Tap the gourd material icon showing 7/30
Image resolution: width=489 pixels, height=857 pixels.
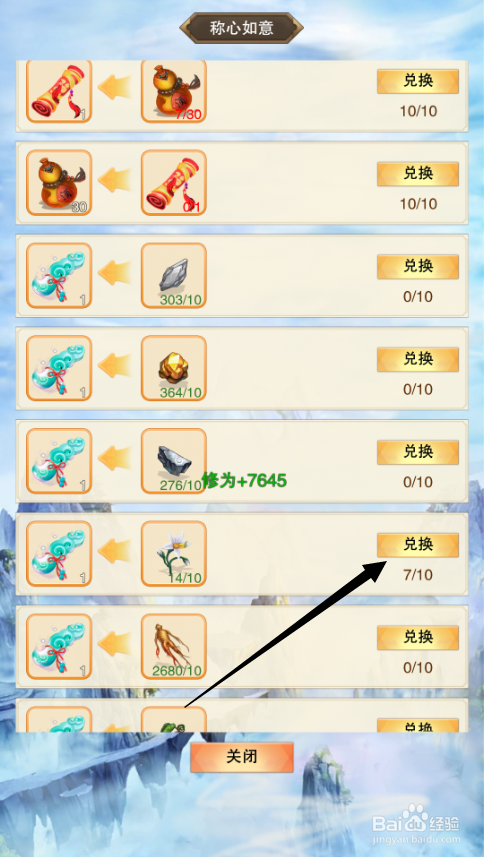point(174,91)
